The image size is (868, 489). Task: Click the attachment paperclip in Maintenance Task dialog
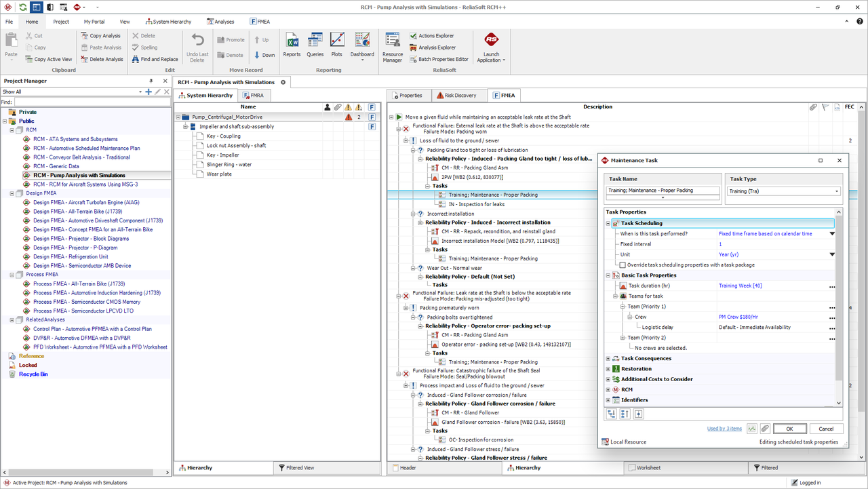tap(764, 429)
